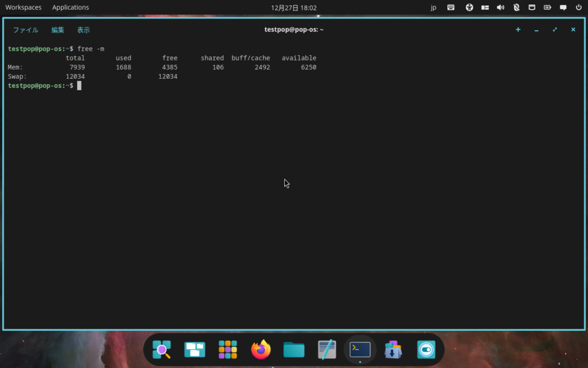Open the file manager from dock
Screen dimensions: 588x368
pos(294,350)
